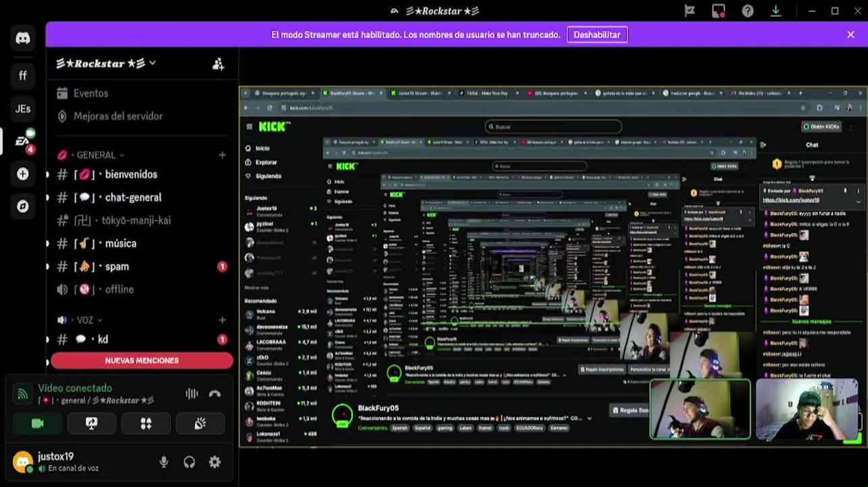Open the Discover servers compass icon
The height and width of the screenshot is (487, 868).
(23, 206)
